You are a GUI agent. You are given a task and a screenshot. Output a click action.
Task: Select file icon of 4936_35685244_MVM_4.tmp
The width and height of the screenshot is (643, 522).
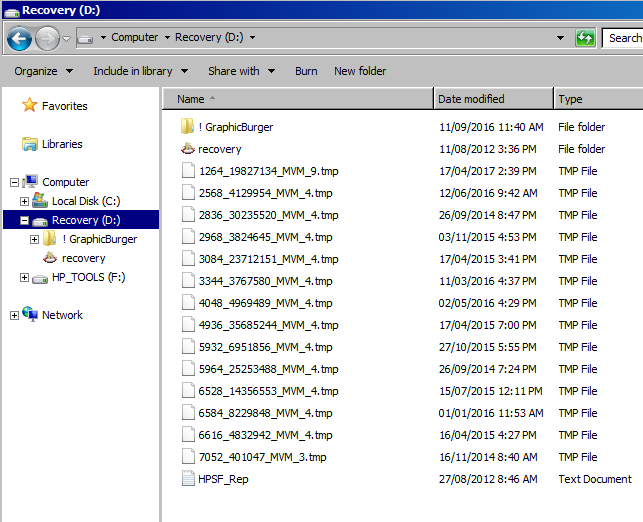tap(188, 324)
